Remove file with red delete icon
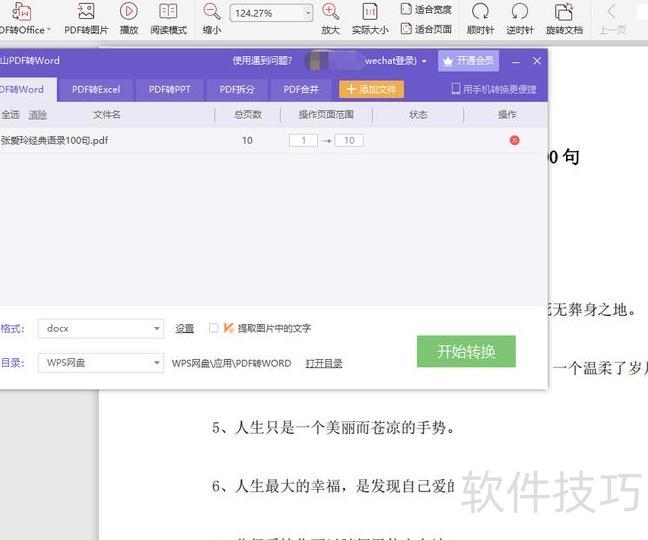Screen dimensions: 648x540 coord(515,140)
